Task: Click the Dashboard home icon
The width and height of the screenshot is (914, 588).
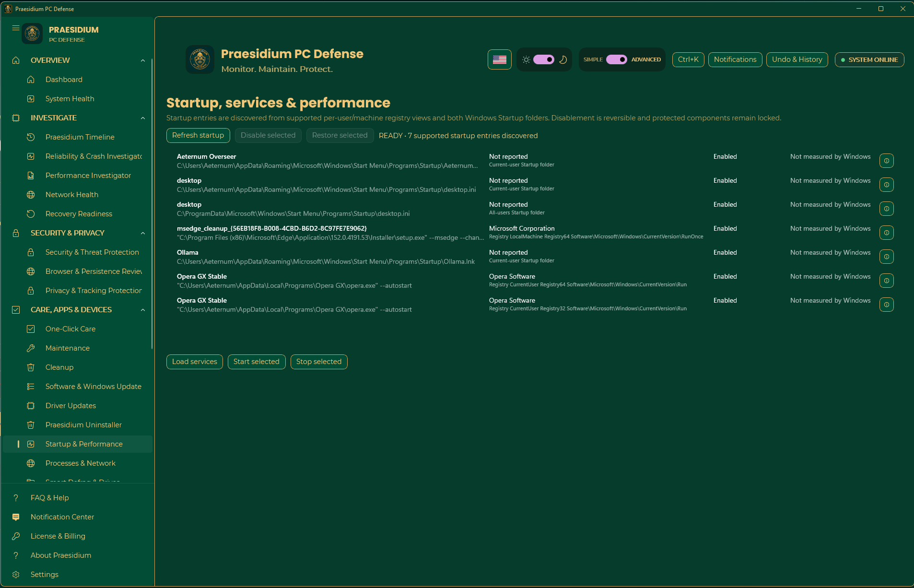Action: click(31, 80)
